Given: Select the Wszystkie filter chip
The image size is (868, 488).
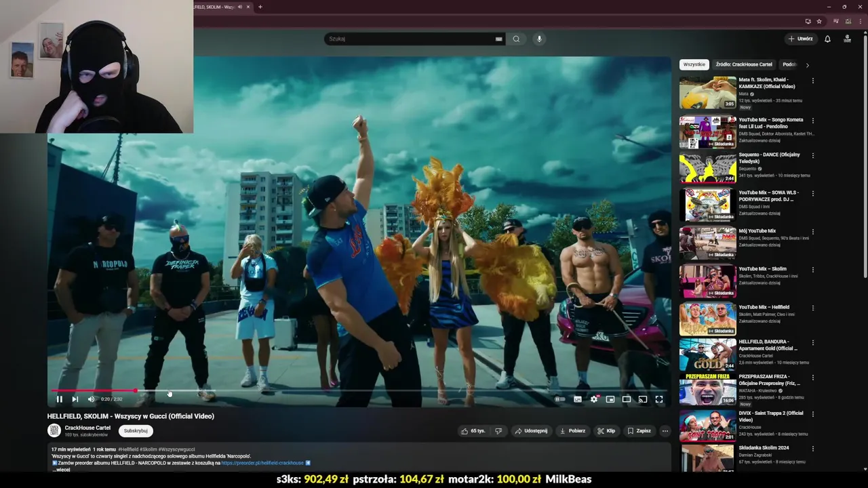Looking at the screenshot, I should point(694,64).
